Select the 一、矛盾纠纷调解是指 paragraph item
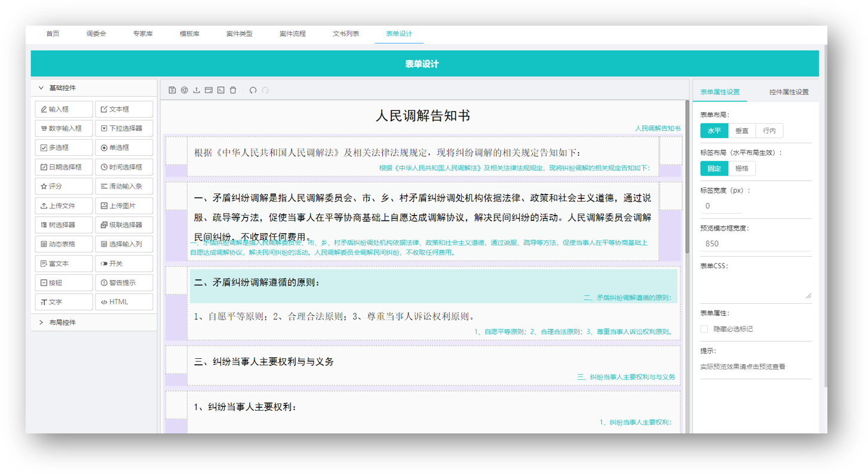The height and width of the screenshot is (474, 868). point(423,221)
